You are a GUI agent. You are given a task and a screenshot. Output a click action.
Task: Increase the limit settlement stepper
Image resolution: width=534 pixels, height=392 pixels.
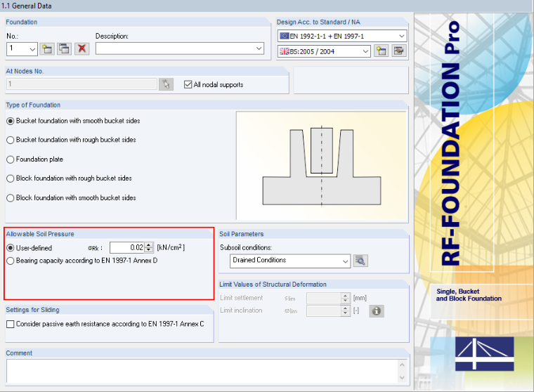[345, 296]
